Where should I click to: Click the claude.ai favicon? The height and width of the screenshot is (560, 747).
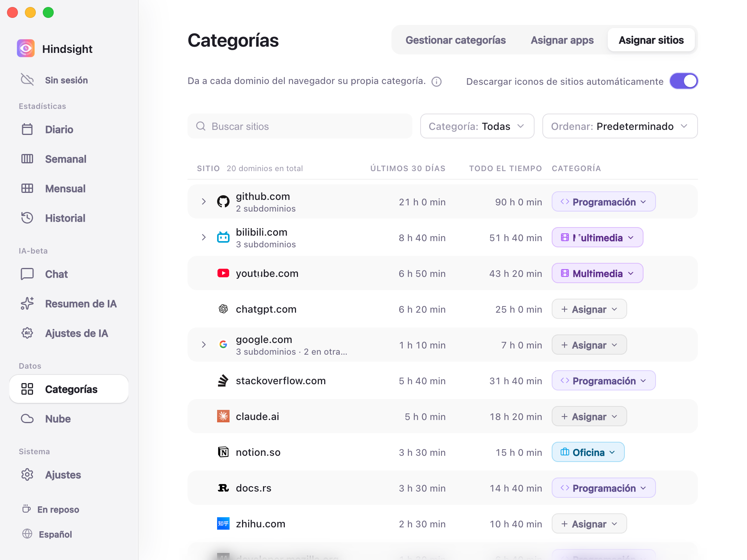coord(223,416)
